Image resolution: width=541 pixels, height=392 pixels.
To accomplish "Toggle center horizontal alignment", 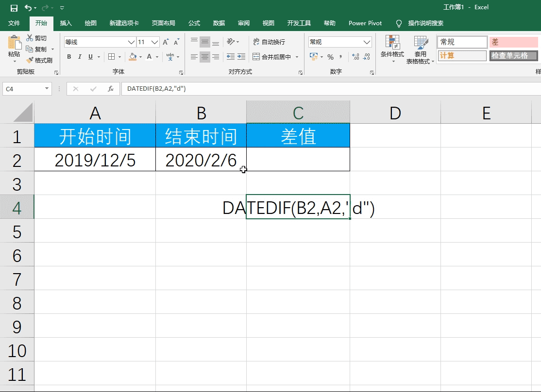I will 205,57.
